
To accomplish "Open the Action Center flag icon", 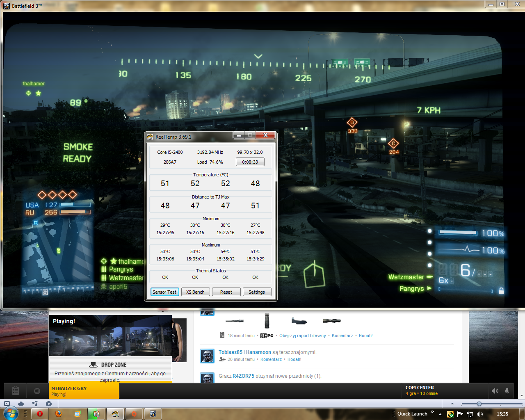I will [460, 414].
